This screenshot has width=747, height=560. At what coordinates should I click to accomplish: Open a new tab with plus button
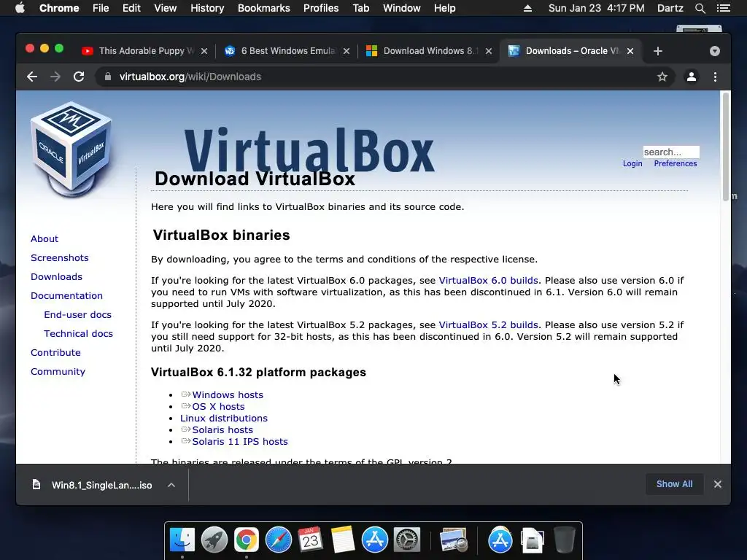pyautogui.click(x=658, y=51)
